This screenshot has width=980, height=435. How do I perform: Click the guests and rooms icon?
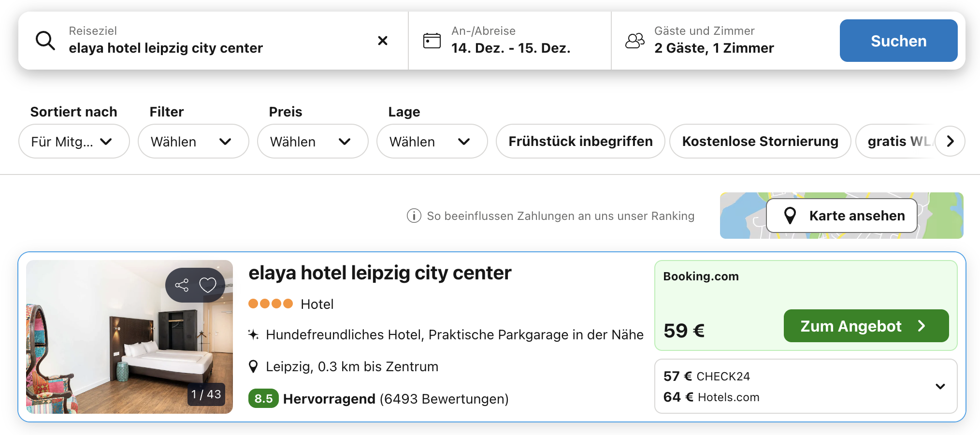pyautogui.click(x=634, y=41)
